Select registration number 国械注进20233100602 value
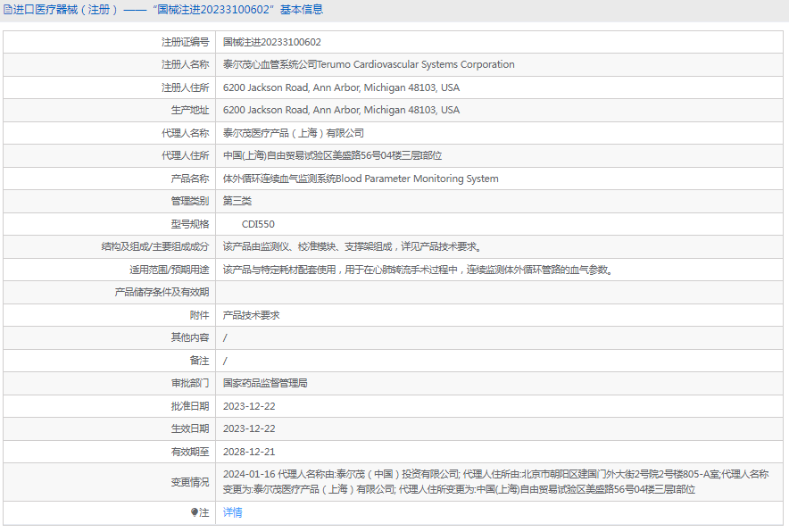The height and width of the screenshot is (532, 789). 271,42
